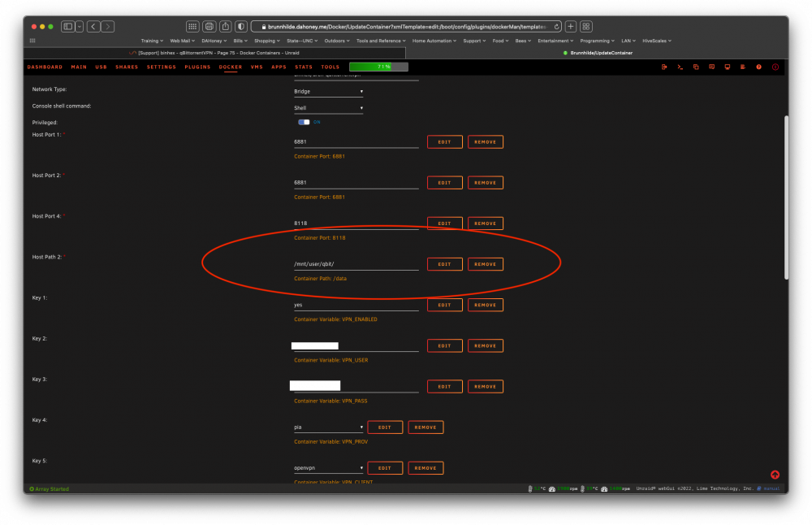Click EDIT for Key 5 VPN_CLIENT
The width and height of the screenshot is (812, 525).
pos(385,468)
